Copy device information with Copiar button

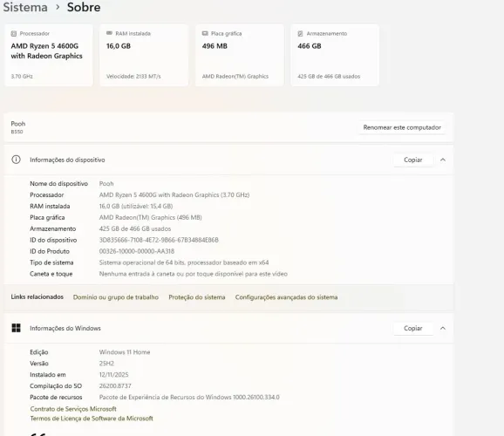413,160
